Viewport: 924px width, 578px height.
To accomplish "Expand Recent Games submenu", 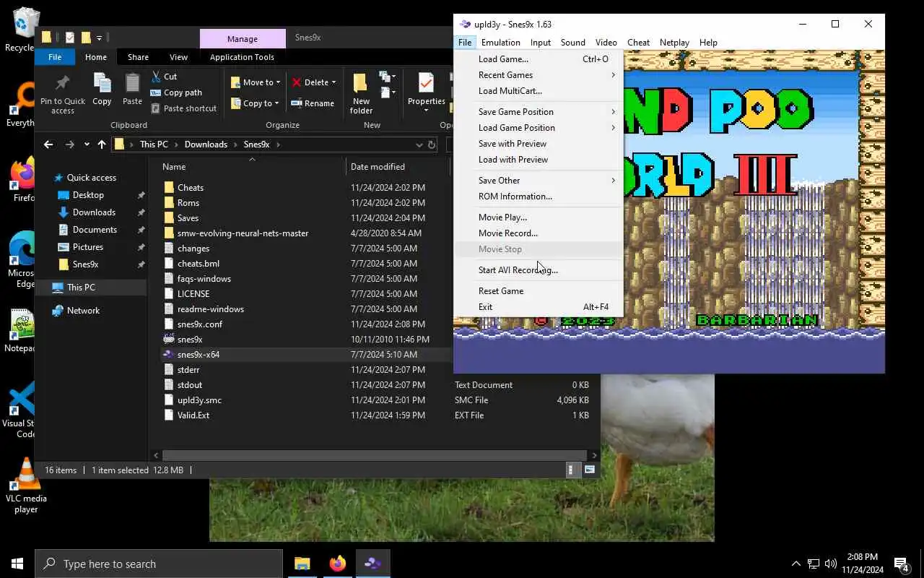I will [538, 75].
